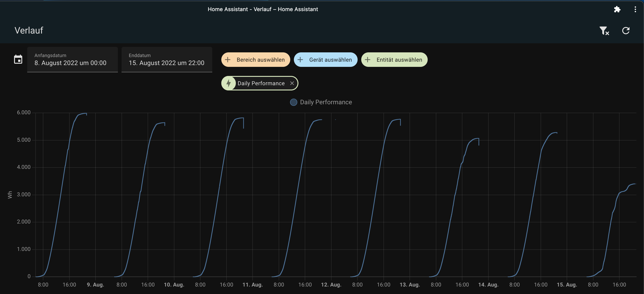Image resolution: width=644 pixels, height=294 pixels.
Task: Click the lightning icon on Daily Performance chip
Action: click(229, 83)
